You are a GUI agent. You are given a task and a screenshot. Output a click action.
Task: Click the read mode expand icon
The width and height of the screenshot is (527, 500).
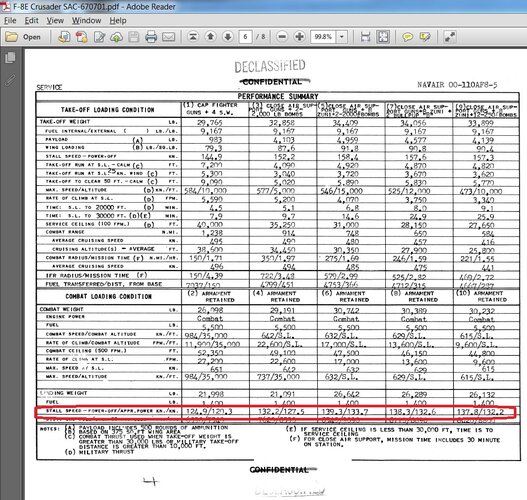tap(450, 37)
